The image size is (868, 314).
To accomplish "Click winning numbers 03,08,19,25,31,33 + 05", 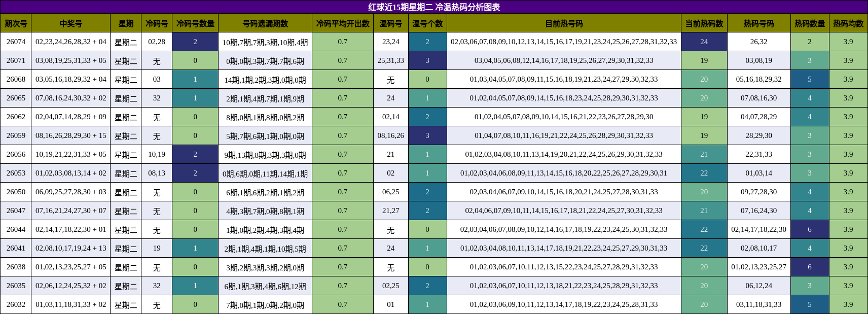I will click(71, 60).
